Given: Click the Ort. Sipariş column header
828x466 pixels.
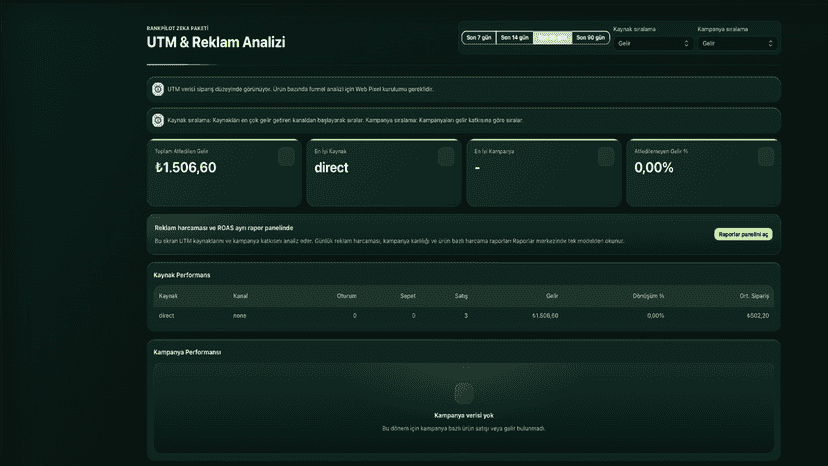Looking at the screenshot, I should (754, 296).
